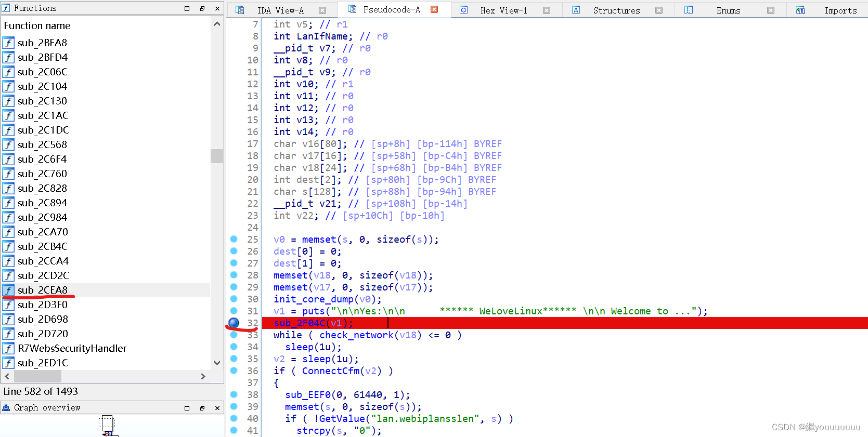Click the functions list up arrow

click(217, 24)
